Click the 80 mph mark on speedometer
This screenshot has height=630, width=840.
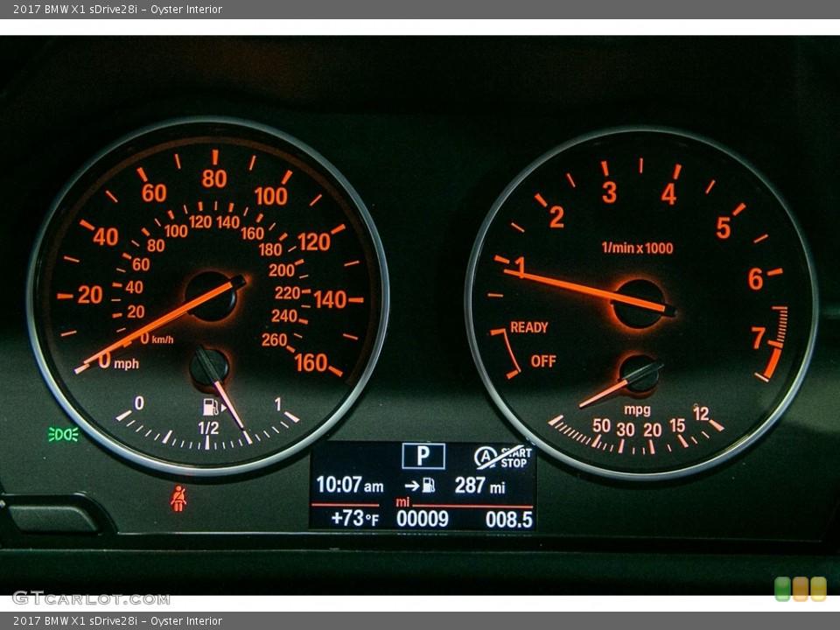pos(214,178)
